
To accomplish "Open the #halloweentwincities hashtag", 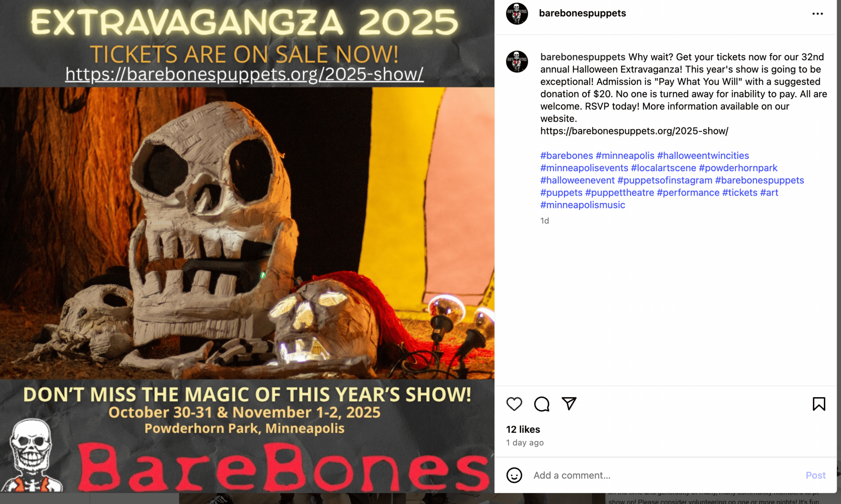I will 703,155.
